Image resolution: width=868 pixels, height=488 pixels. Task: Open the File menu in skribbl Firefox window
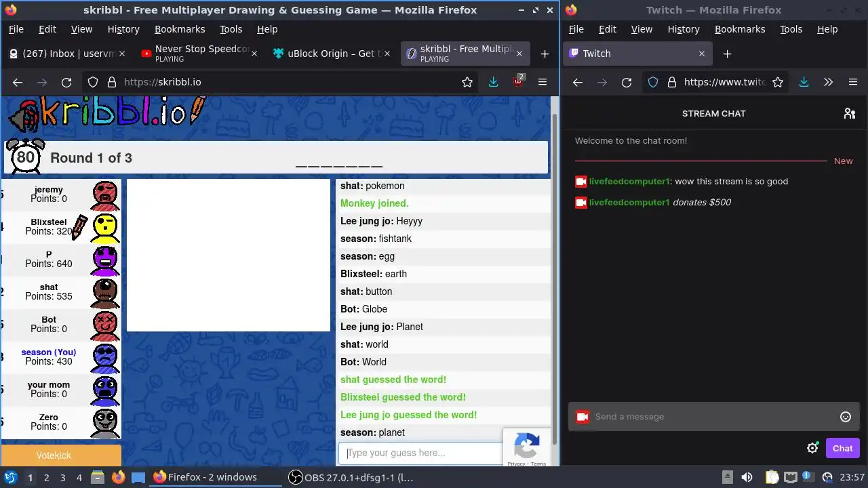(16, 29)
